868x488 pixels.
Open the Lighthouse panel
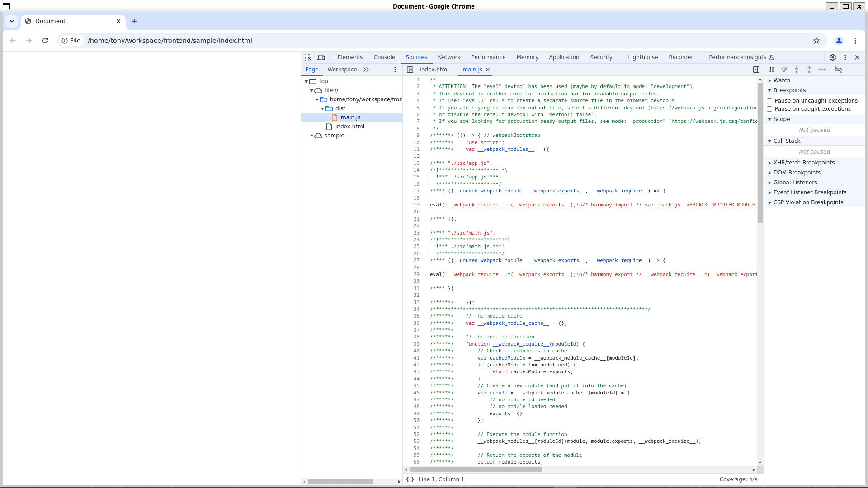coord(643,57)
